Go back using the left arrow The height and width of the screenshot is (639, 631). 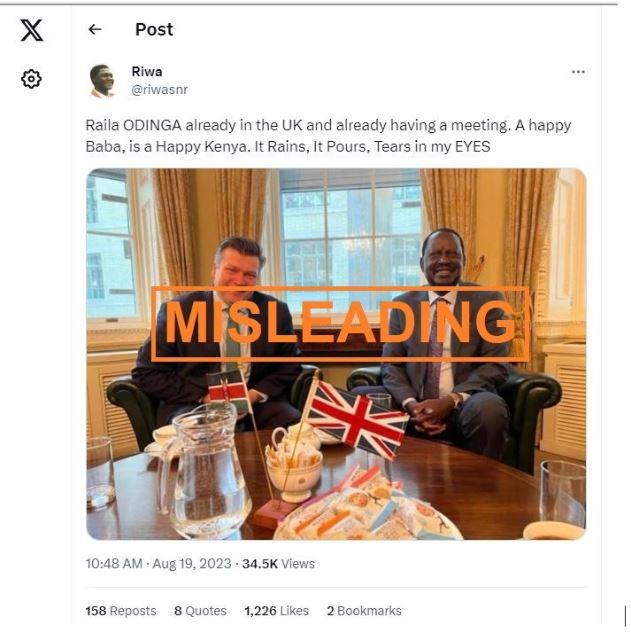(x=95, y=29)
